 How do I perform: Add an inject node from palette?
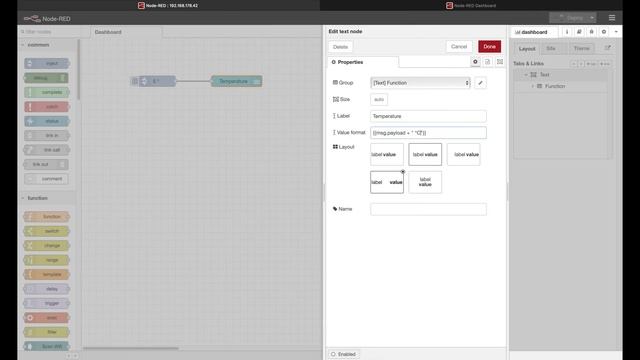(x=47, y=63)
